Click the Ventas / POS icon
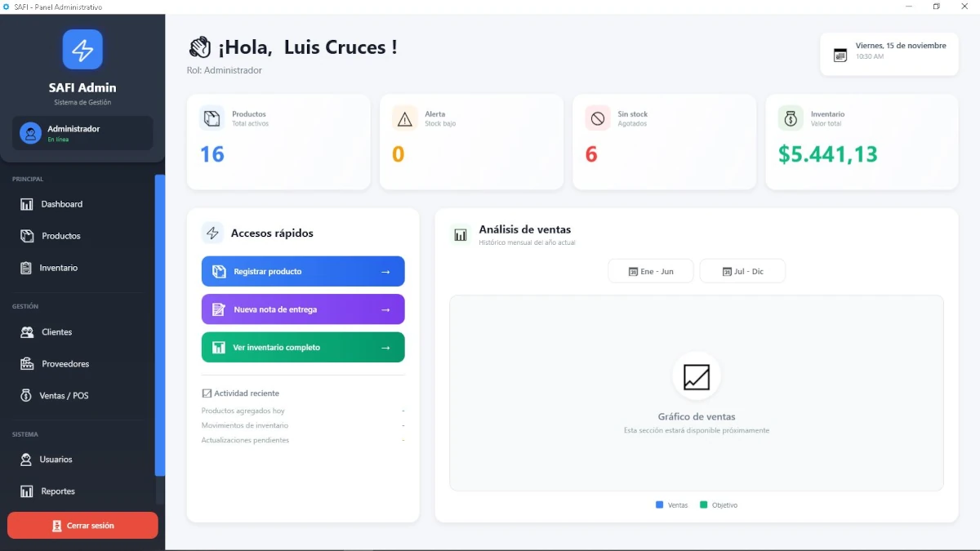Image resolution: width=980 pixels, height=551 pixels. pyautogui.click(x=27, y=396)
